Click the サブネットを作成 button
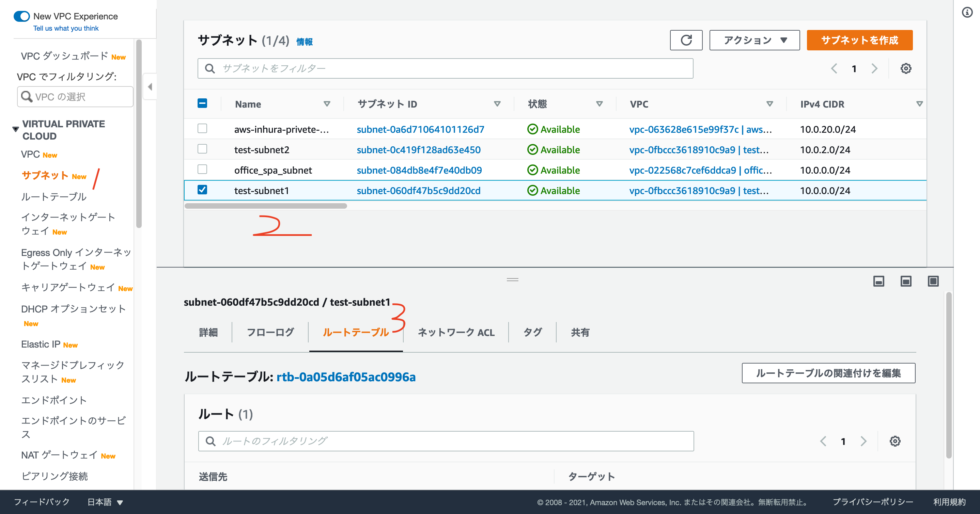The width and height of the screenshot is (980, 514). click(x=859, y=40)
